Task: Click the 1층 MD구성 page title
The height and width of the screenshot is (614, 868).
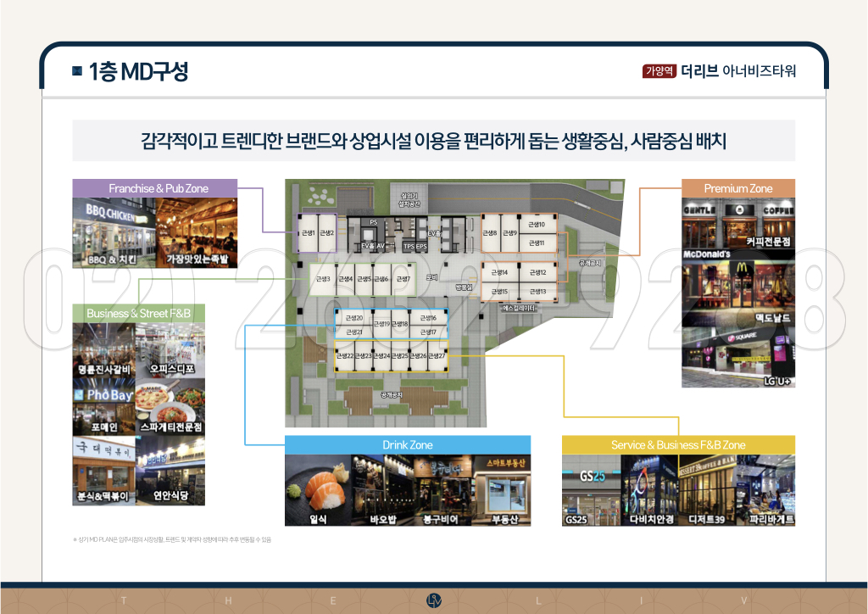Action: click(x=138, y=71)
